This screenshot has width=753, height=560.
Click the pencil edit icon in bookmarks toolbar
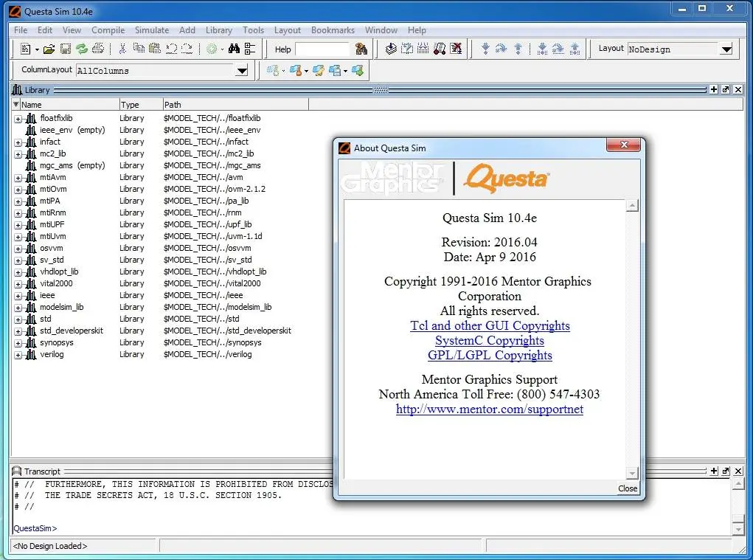pyautogui.click(x=319, y=71)
